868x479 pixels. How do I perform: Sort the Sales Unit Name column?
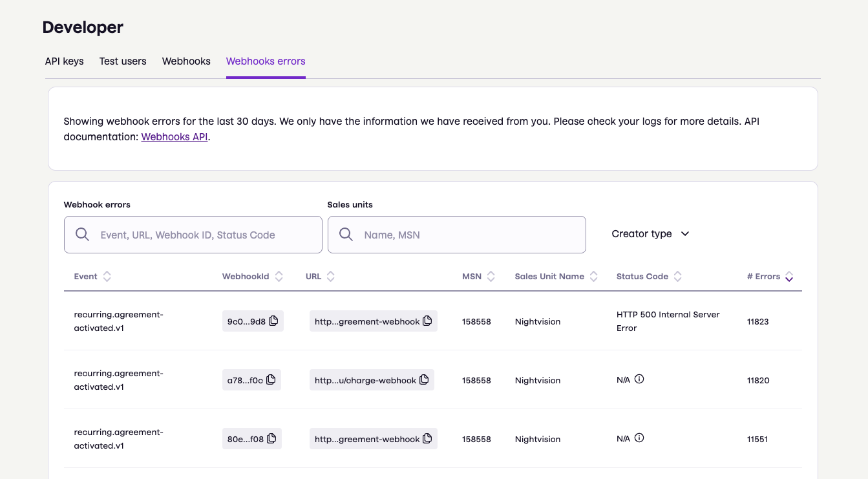tap(594, 276)
